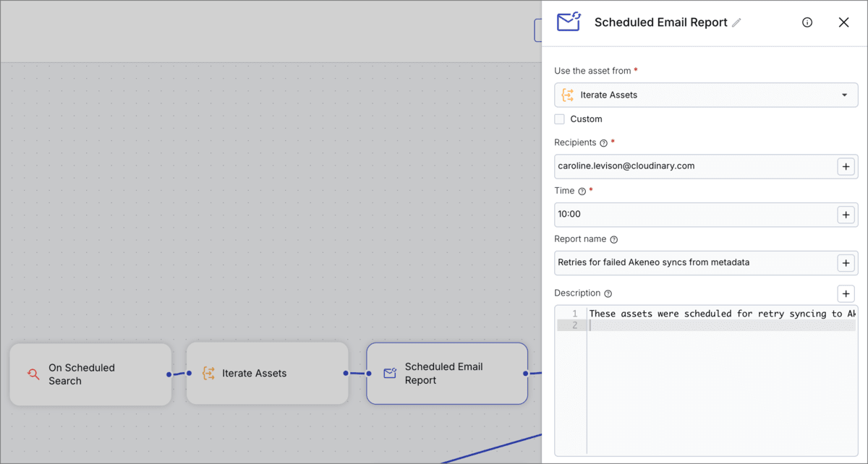The width and height of the screenshot is (868, 464).
Task: Click the plus button above the Description editor
Action: 846,293
